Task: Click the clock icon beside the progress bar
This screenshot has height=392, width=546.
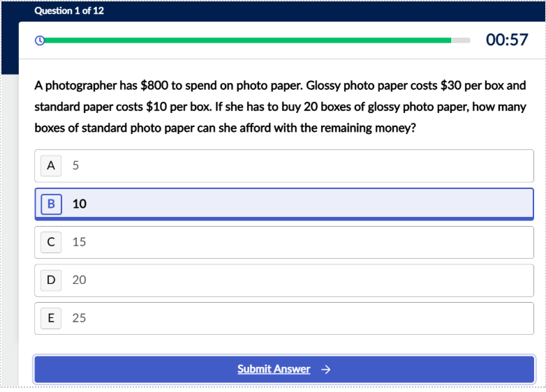Action: click(40, 40)
